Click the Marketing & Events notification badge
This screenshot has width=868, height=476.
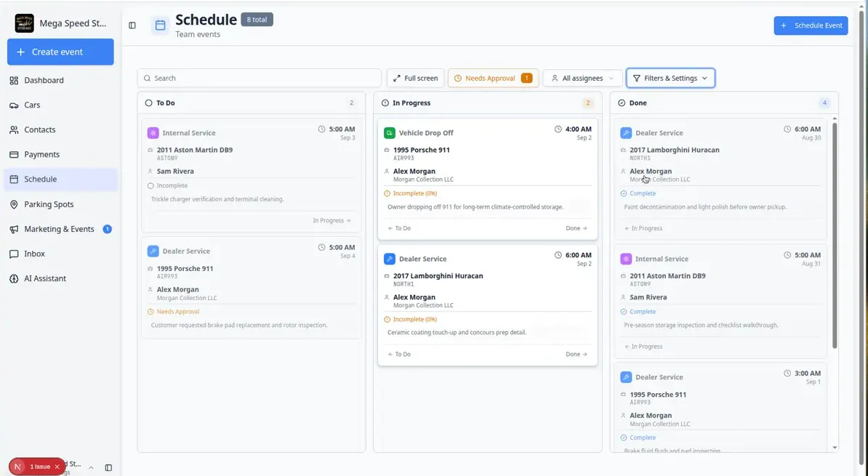[108, 229]
